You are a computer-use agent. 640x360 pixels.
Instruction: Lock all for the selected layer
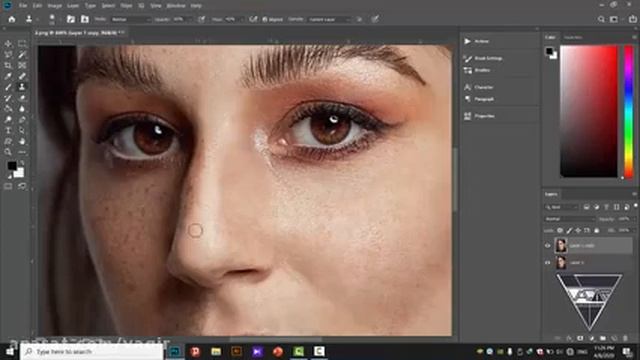596,231
